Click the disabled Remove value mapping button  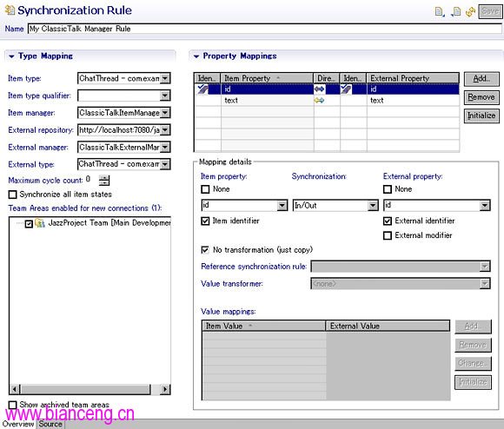pyautogui.click(x=473, y=345)
